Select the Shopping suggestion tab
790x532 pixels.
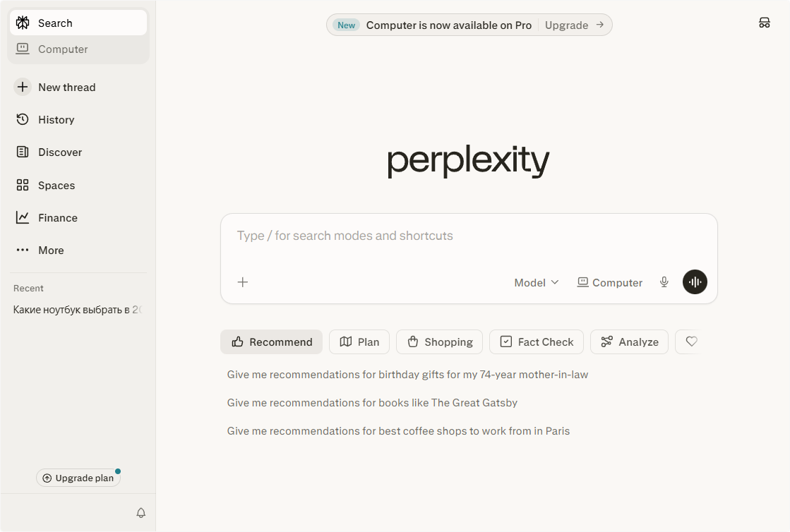439,342
